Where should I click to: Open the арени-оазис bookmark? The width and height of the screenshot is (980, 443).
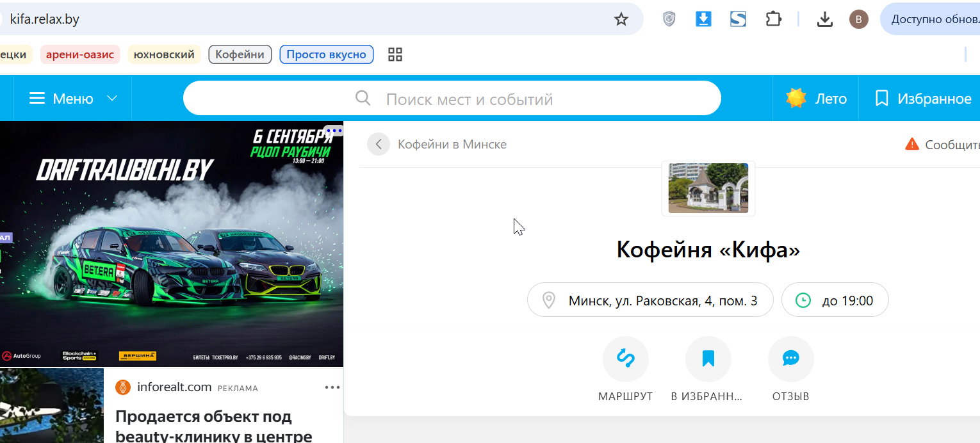(x=80, y=54)
